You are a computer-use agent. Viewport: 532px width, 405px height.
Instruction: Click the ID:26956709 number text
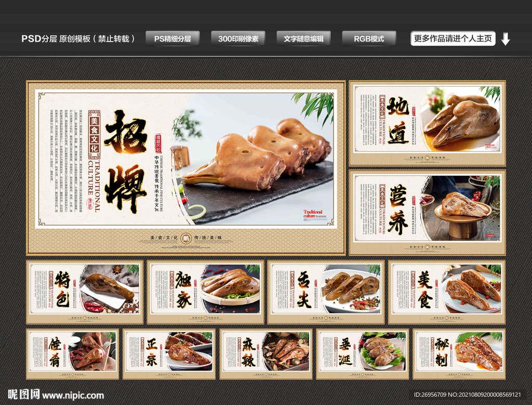tap(430, 395)
